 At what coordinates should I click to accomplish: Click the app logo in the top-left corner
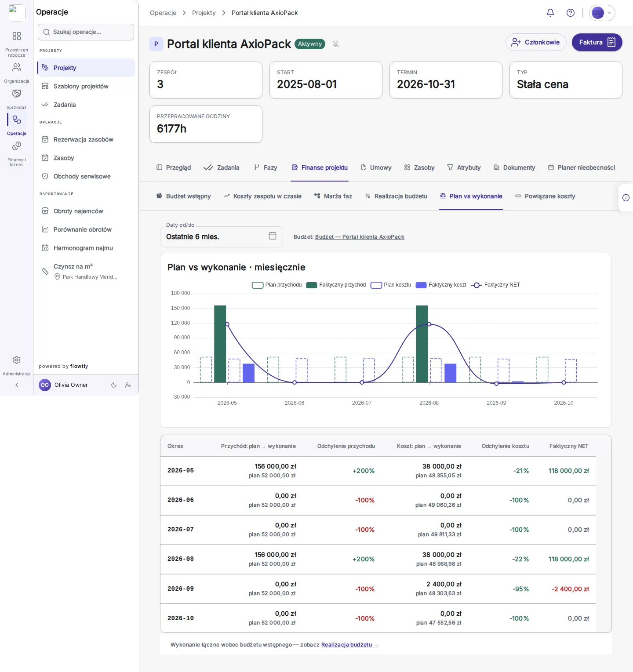click(17, 13)
